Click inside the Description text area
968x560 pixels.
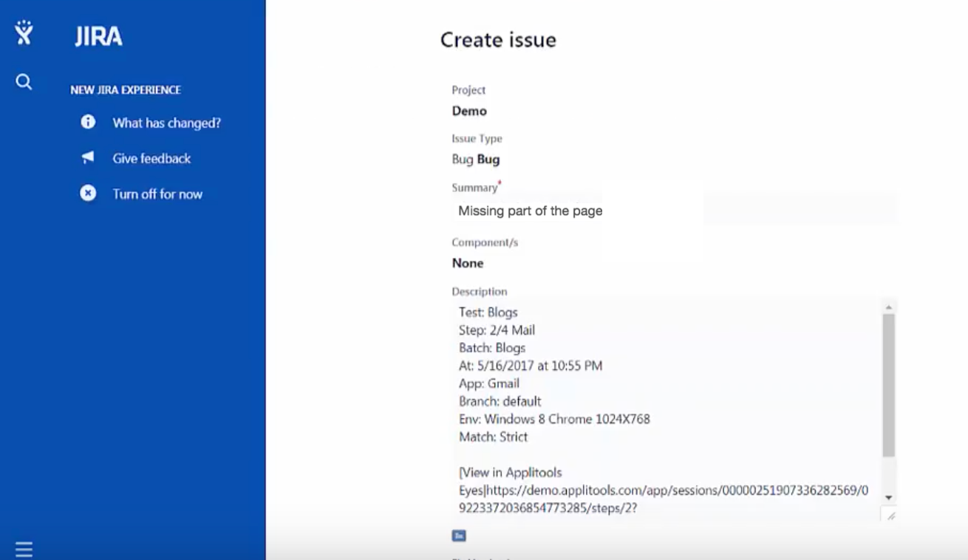click(667, 410)
